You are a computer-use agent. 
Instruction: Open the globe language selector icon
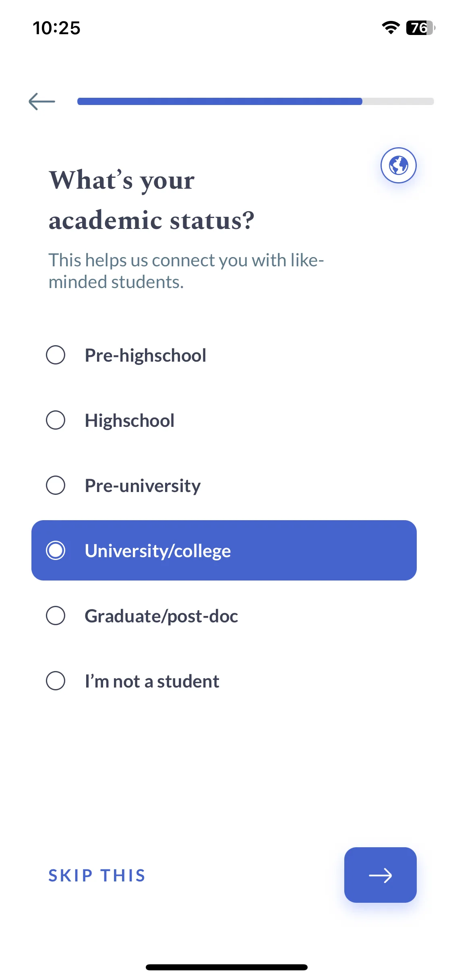398,165
